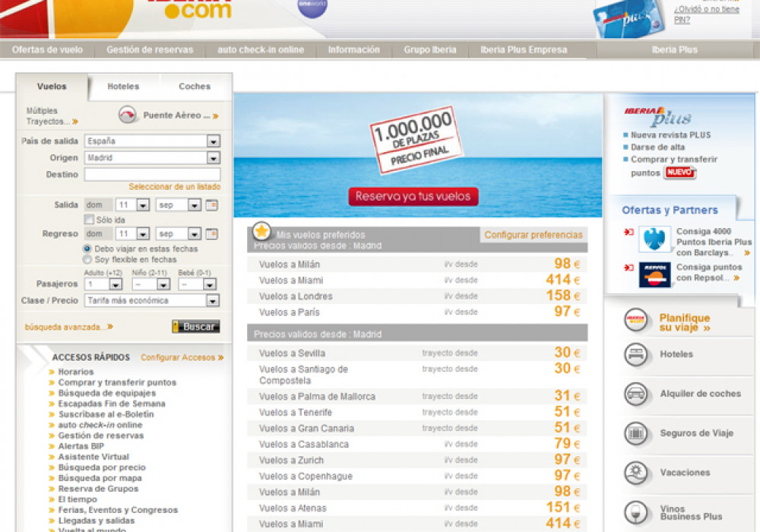Viewport: 760px width, 532px height.
Task: Click the Vuelos a Londres offer
Action: 417,296
